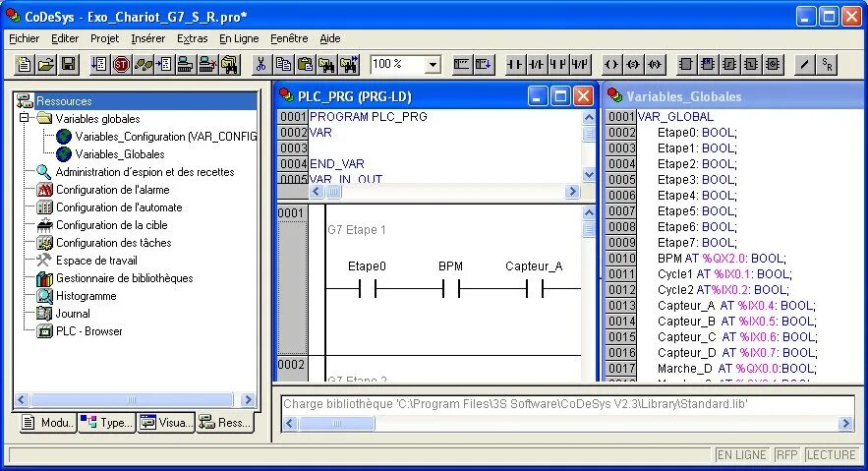Screen dimensions: 868x471
Task: Save the project with floppy disk icon
Action: click(x=68, y=65)
